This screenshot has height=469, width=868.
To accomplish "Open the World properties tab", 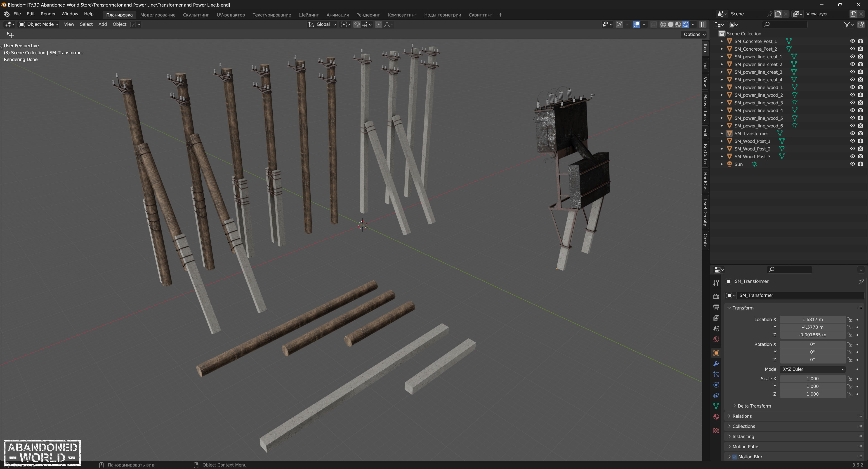I will tap(716, 339).
